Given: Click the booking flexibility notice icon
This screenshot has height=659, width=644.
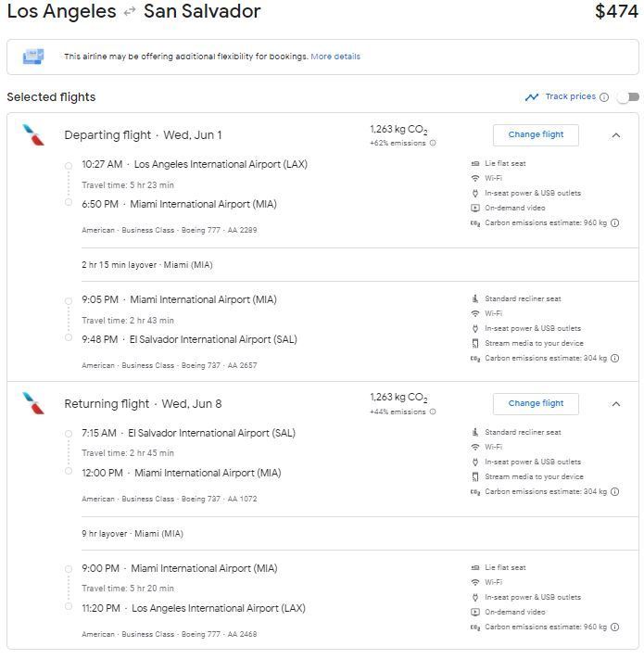Looking at the screenshot, I should [x=33, y=57].
